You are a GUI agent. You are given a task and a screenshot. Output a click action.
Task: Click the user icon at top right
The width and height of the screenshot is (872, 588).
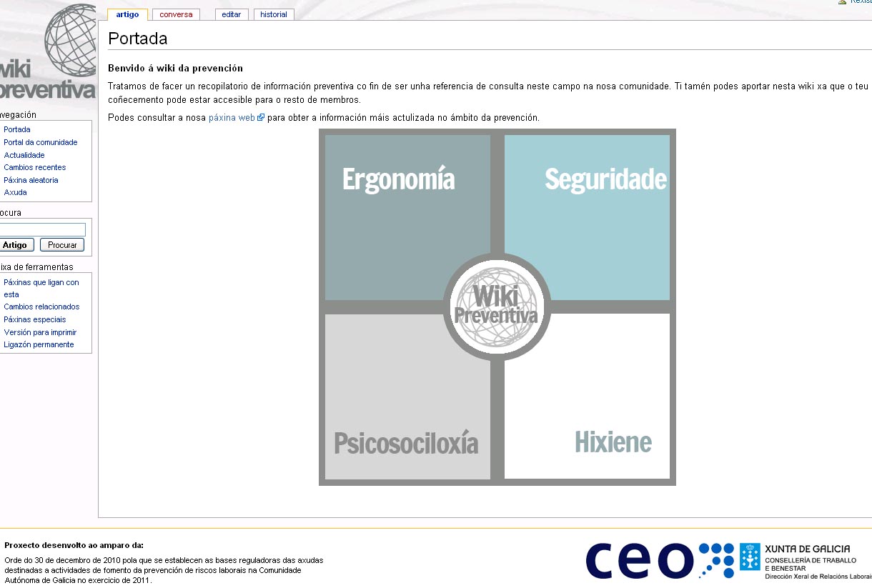point(843,2)
